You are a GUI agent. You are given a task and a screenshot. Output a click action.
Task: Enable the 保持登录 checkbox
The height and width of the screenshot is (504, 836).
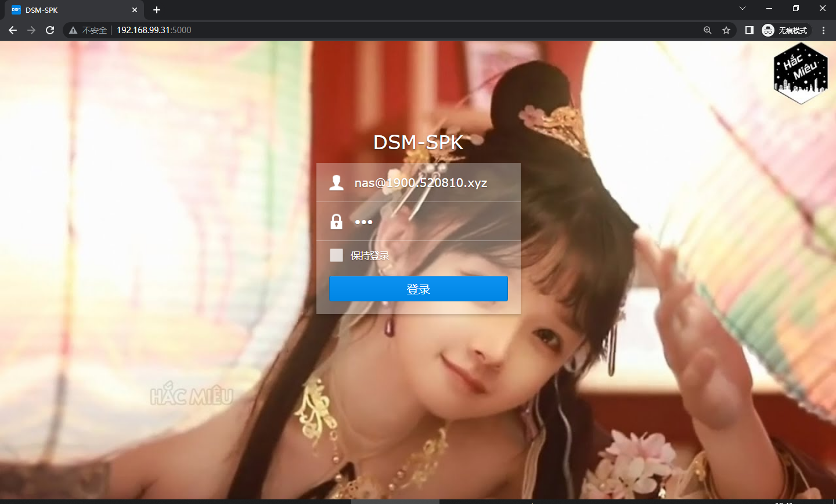click(336, 255)
